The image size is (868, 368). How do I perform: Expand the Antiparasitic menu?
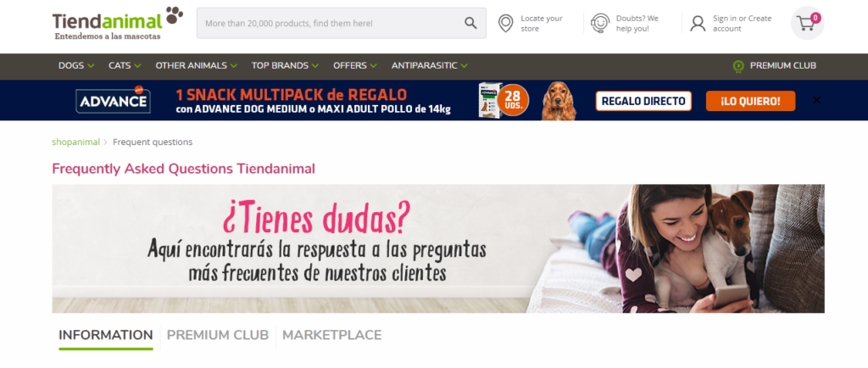point(429,65)
